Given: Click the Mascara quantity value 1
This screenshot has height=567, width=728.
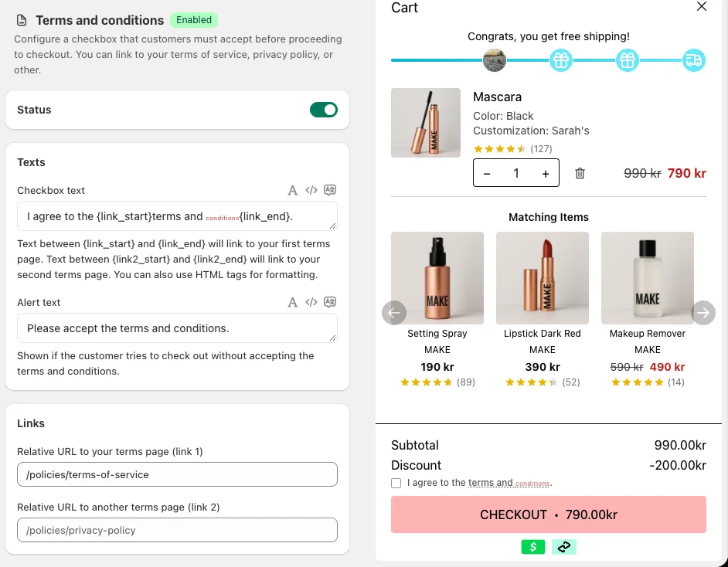Looking at the screenshot, I should coord(515,174).
